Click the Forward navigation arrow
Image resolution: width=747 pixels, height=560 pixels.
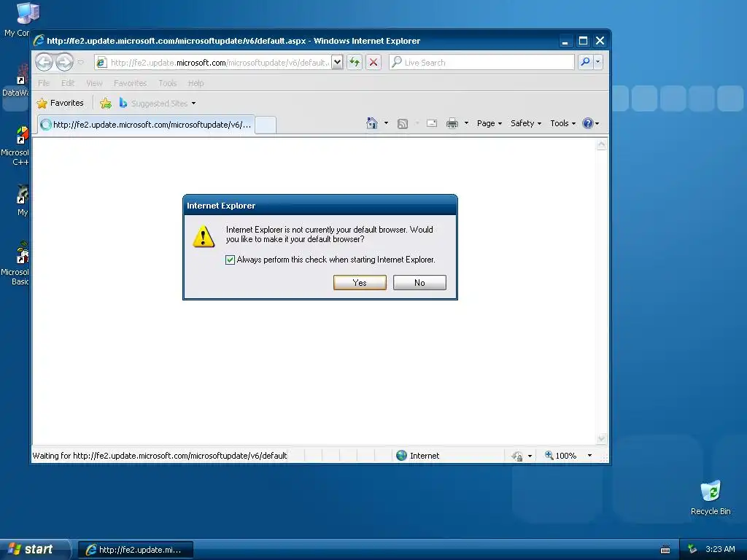[64, 62]
